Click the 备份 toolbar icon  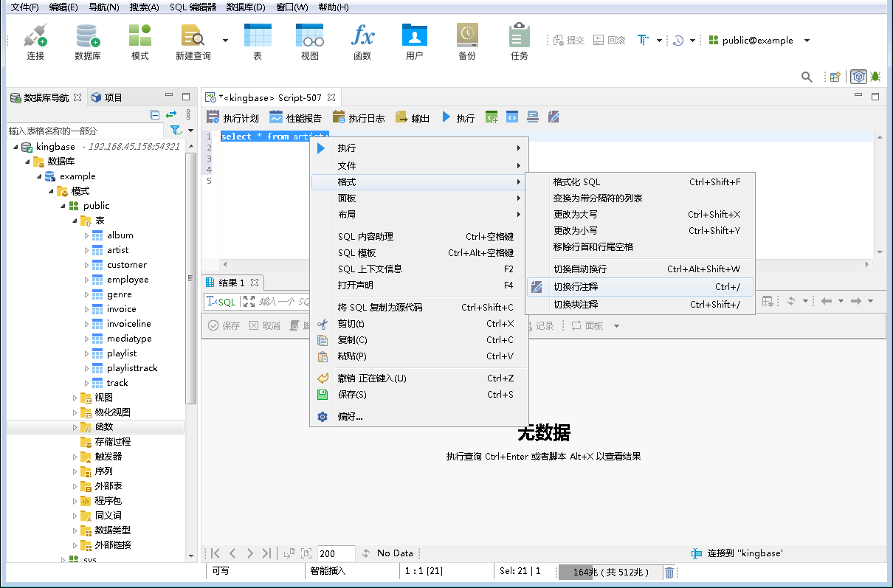[466, 40]
